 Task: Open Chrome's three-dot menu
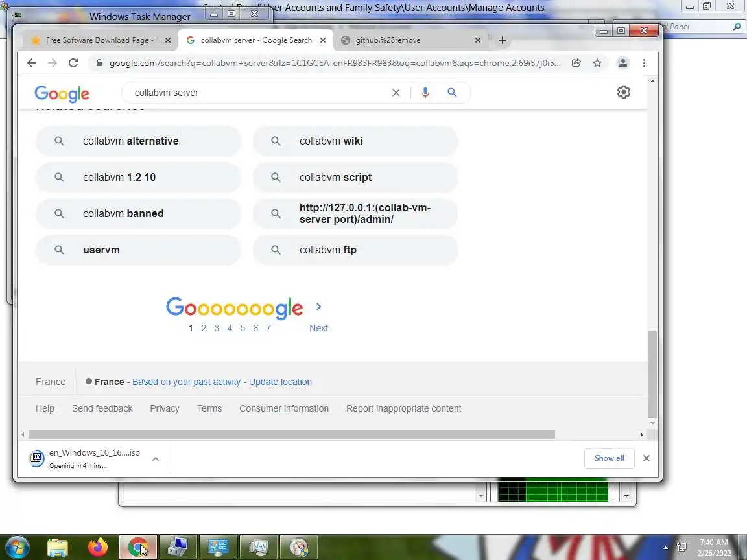pos(644,63)
